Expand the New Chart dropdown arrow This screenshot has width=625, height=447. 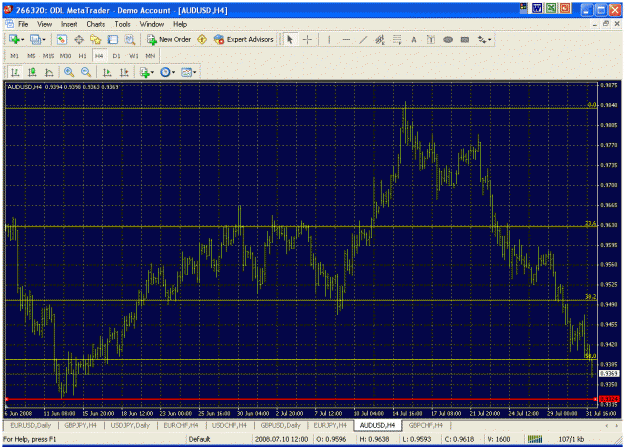tap(23, 39)
